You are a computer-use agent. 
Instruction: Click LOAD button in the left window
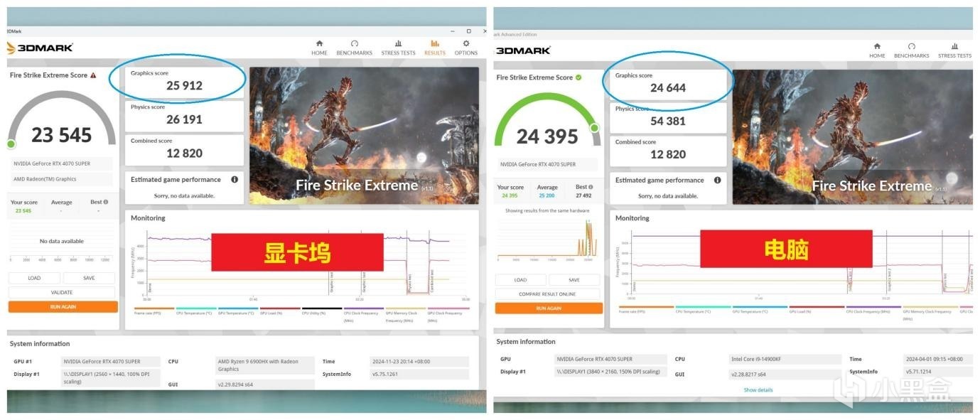pos(34,278)
